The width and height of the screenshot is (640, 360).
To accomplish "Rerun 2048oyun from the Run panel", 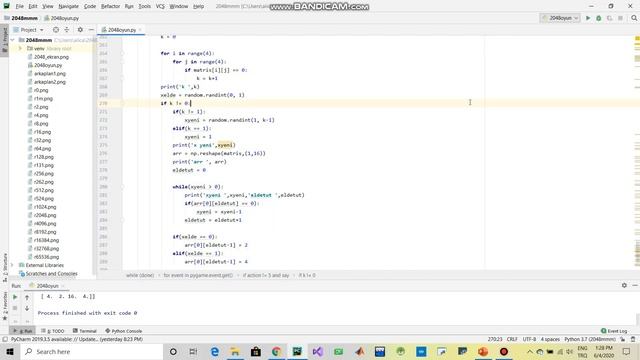I will 15,297.
